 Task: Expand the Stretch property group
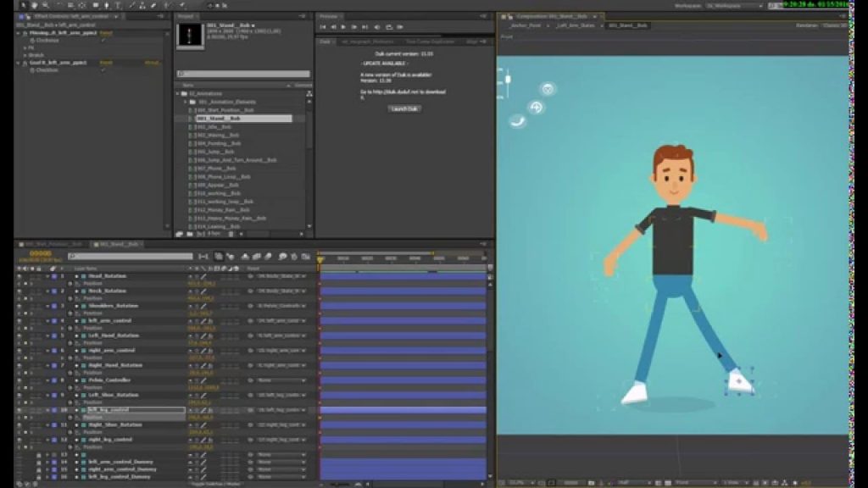[25, 55]
